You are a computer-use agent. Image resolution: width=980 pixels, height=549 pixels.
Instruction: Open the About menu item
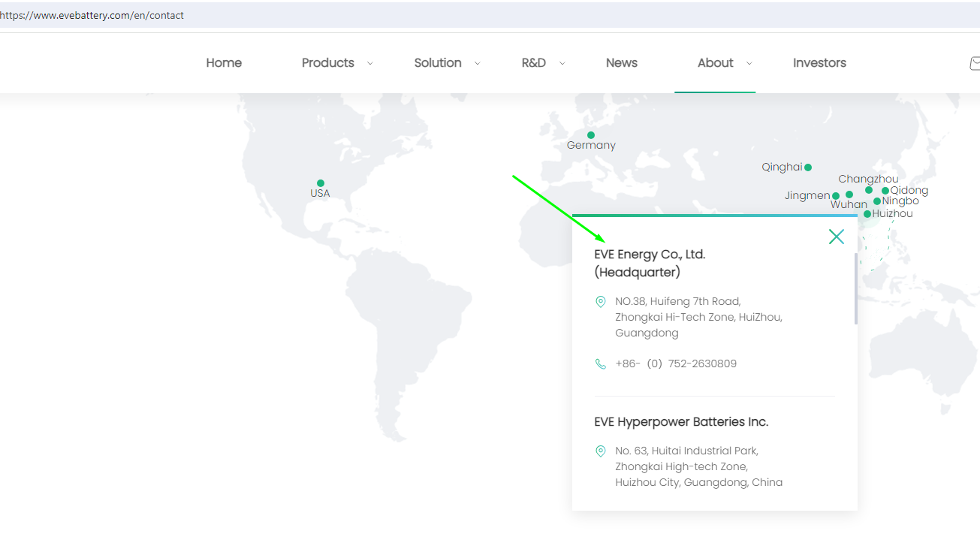[715, 63]
